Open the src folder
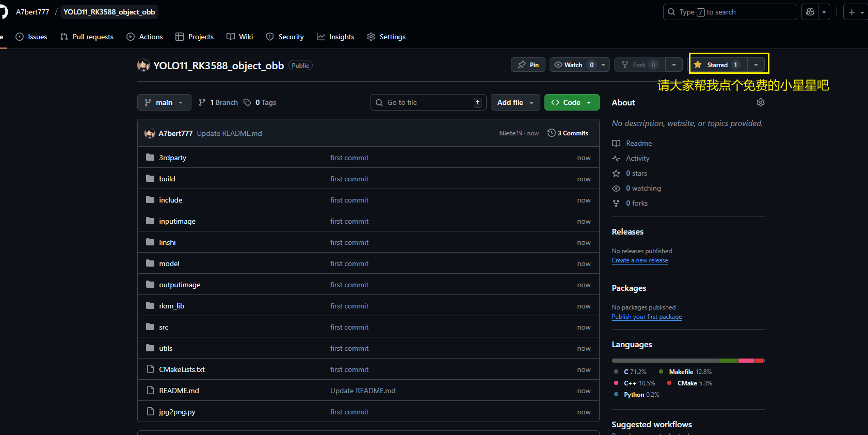Image resolution: width=868 pixels, height=435 pixels. coord(164,327)
